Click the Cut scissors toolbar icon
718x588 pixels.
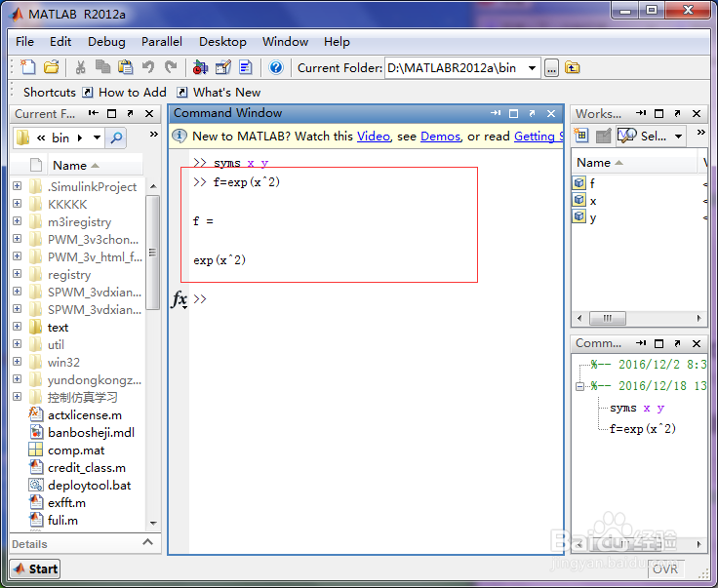point(80,67)
